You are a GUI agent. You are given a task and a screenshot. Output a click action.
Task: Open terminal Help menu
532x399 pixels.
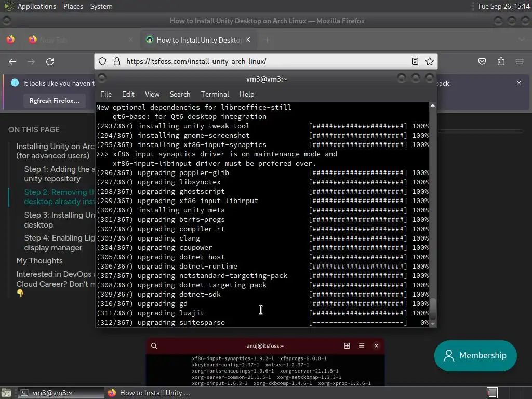click(x=247, y=95)
